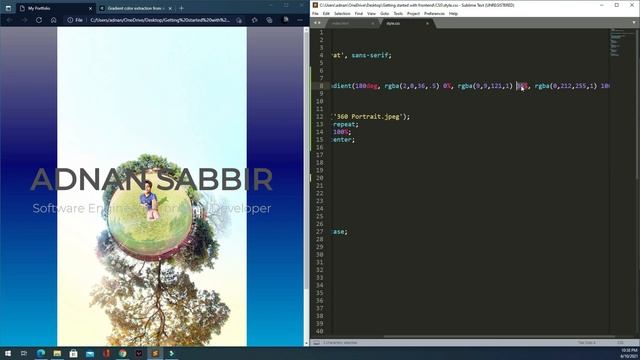Viewport: 640px width, 360px height.
Task: Click the browser Forward arrow
Action: (24, 20)
